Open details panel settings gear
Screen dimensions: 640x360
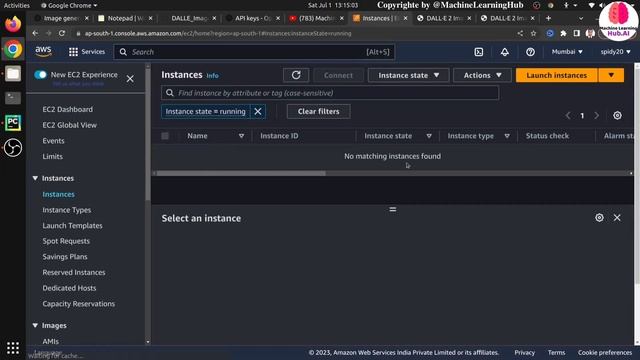click(599, 218)
